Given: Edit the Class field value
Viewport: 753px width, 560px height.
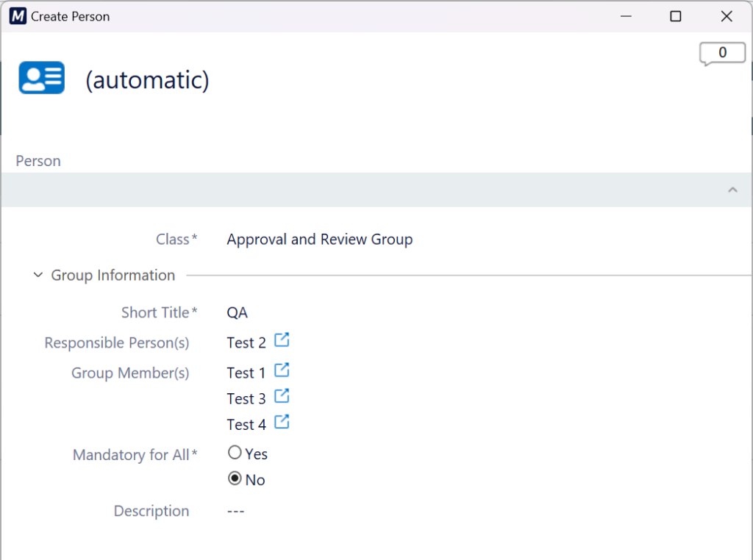Looking at the screenshot, I should (x=320, y=240).
